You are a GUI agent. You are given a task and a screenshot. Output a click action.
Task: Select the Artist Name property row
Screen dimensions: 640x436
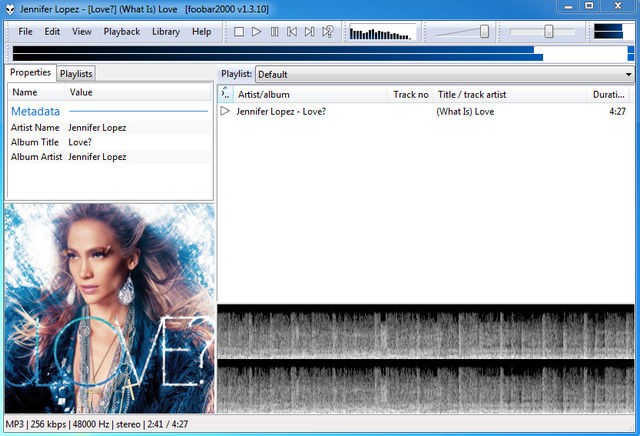[109, 128]
